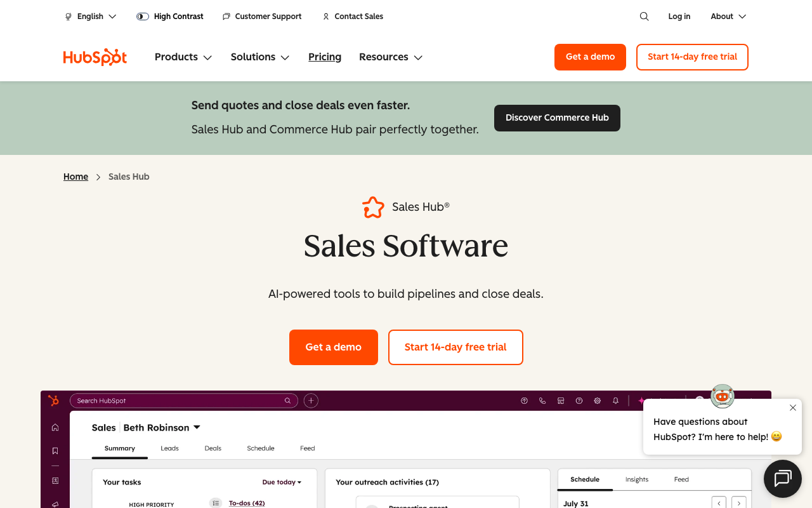Viewport: 812px width, 508px height.
Task: Click the plus button beside Search HubSpot
Action: (x=311, y=401)
